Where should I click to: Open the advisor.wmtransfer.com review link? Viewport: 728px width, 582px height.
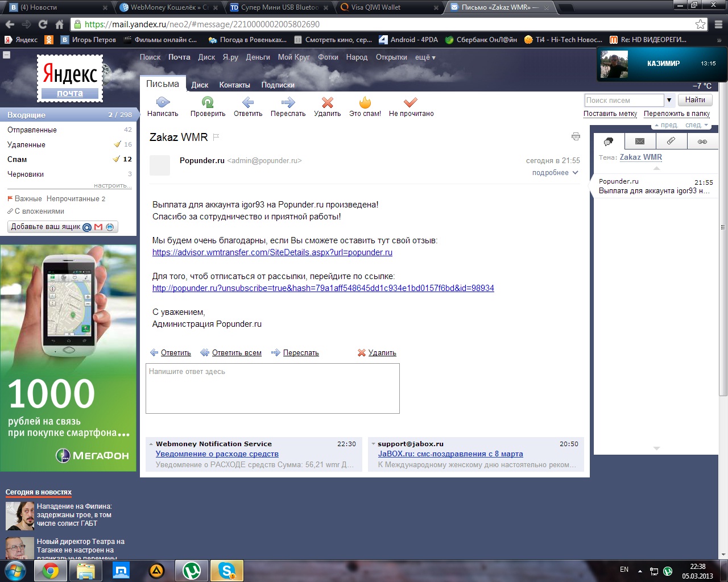point(272,252)
